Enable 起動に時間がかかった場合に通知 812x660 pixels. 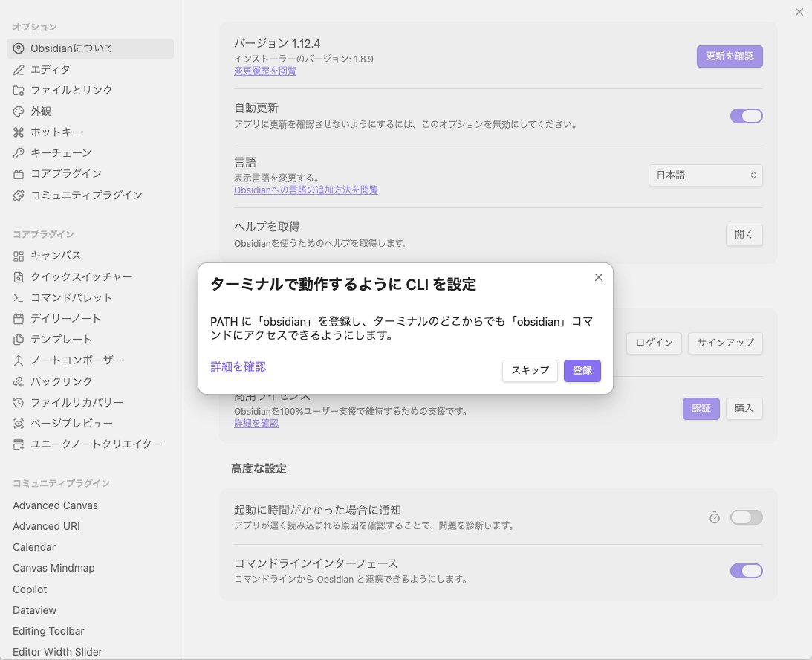tap(746, 517)
